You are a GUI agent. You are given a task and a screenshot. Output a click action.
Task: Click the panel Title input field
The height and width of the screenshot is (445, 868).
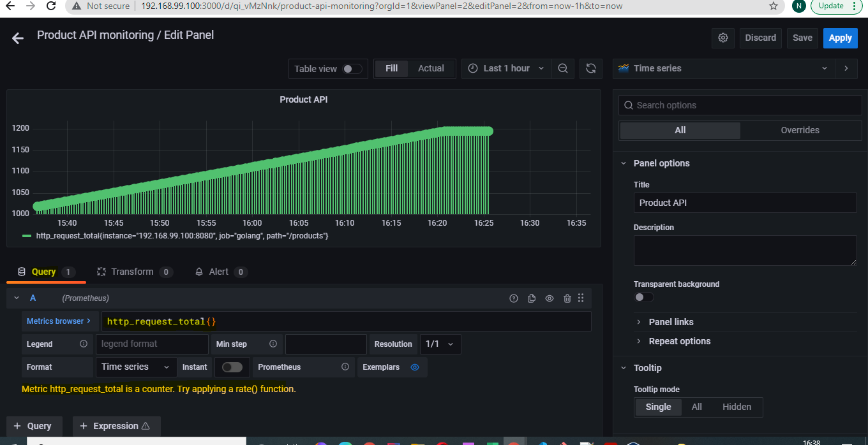click(745, 203)
